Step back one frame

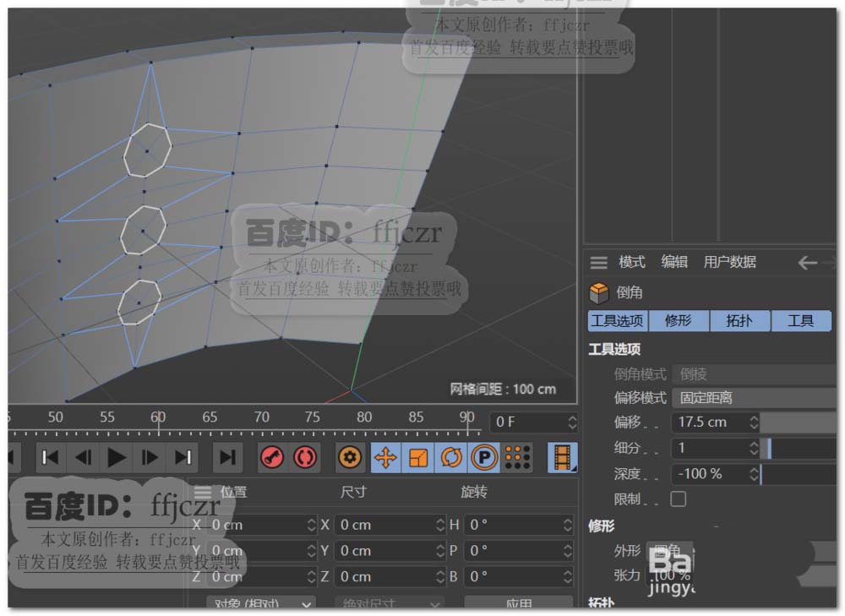pos(83,457)
